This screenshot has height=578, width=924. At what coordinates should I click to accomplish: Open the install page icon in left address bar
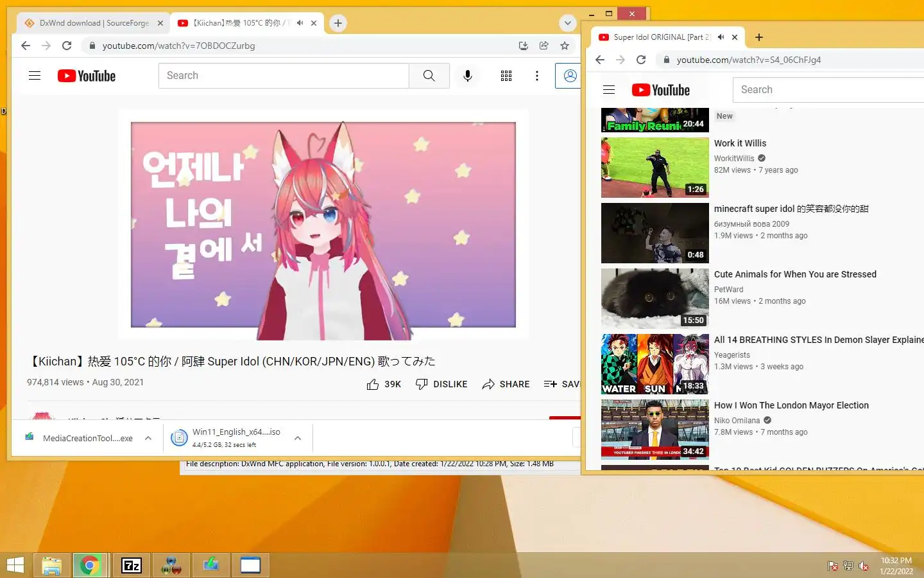pyautogui.click(x=524, y=46)
